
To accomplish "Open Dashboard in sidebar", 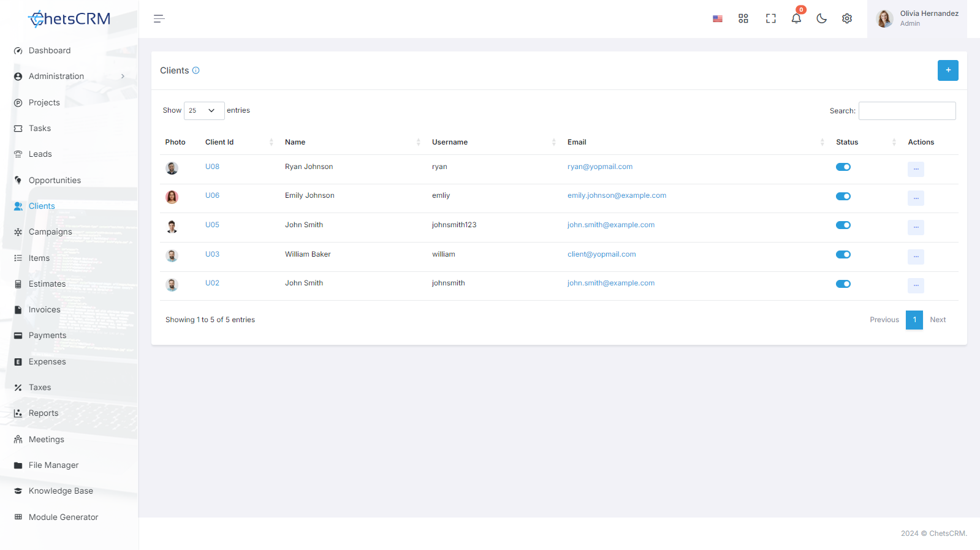I will tap(50, 51).
